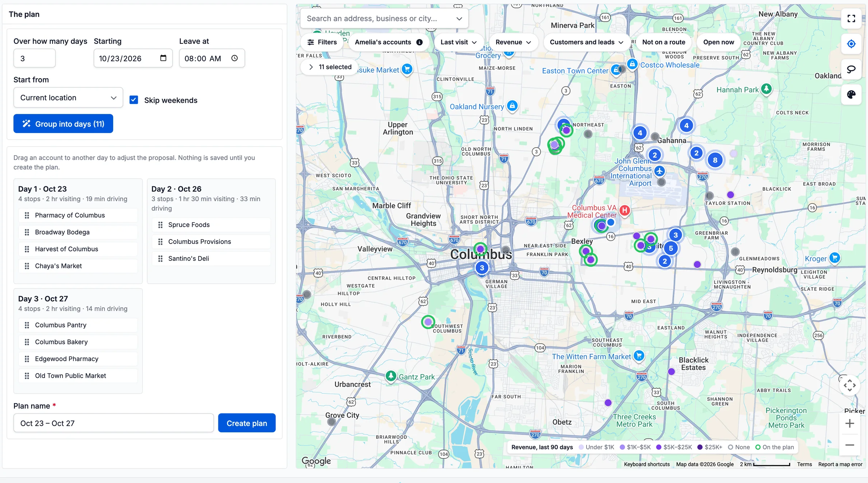Open the map pan control

(x=850, y=385)
